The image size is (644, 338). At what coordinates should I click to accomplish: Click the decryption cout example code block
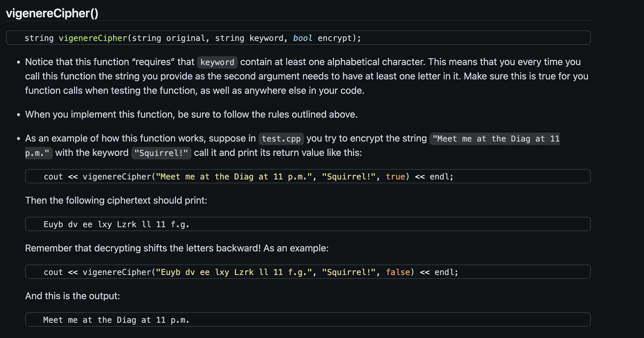pos(307,272)
